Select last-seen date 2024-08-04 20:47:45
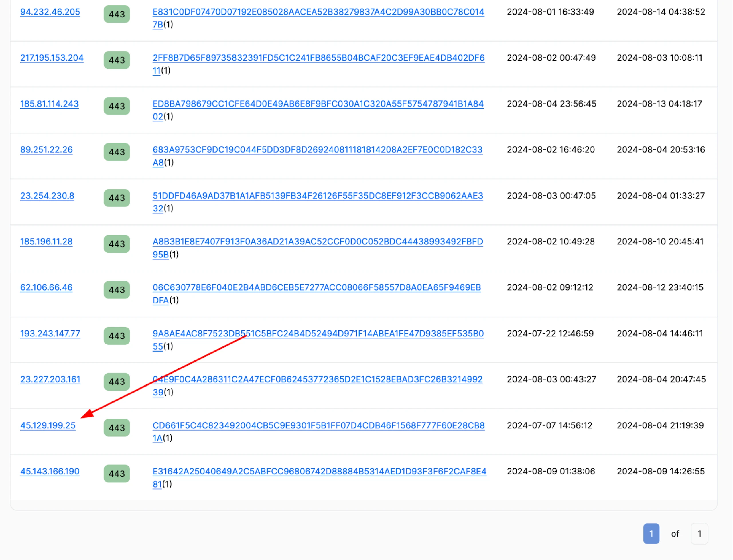Screen dimensions: 733x560 click(661, 380)
